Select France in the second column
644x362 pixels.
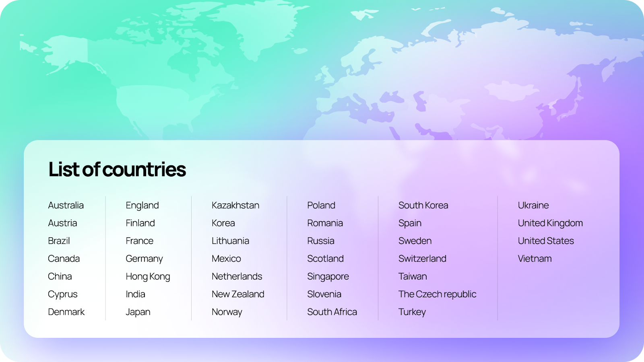tap(140, 241)
